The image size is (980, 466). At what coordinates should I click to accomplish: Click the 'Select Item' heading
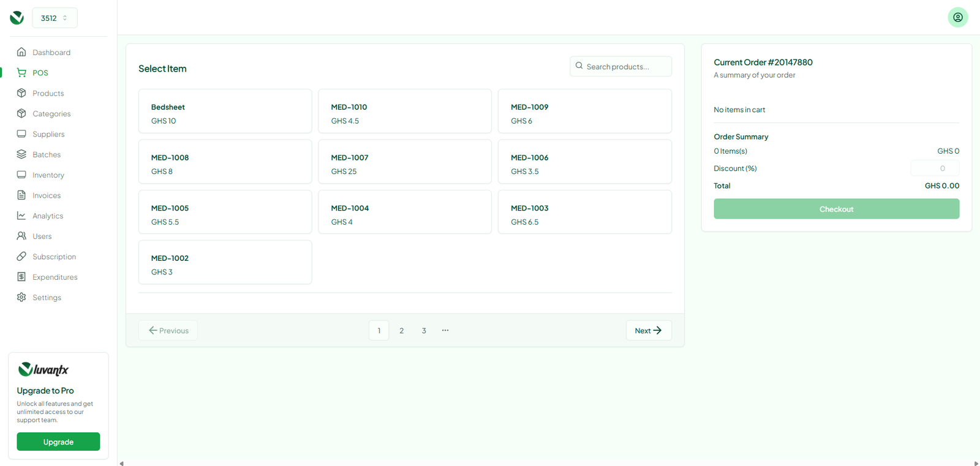(162, 69)
